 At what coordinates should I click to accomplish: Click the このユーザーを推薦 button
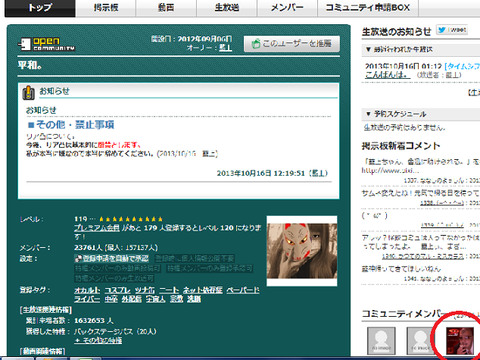tap(292, 44)
